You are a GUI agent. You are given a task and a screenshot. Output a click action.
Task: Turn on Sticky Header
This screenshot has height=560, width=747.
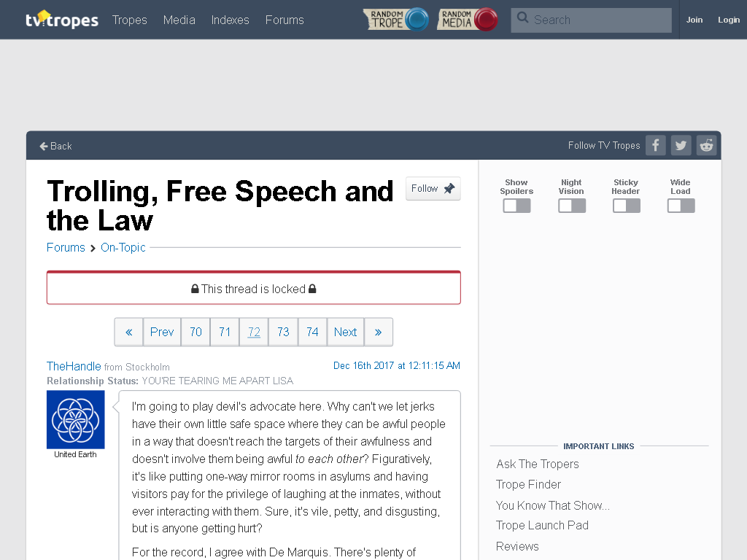[627, 206]
